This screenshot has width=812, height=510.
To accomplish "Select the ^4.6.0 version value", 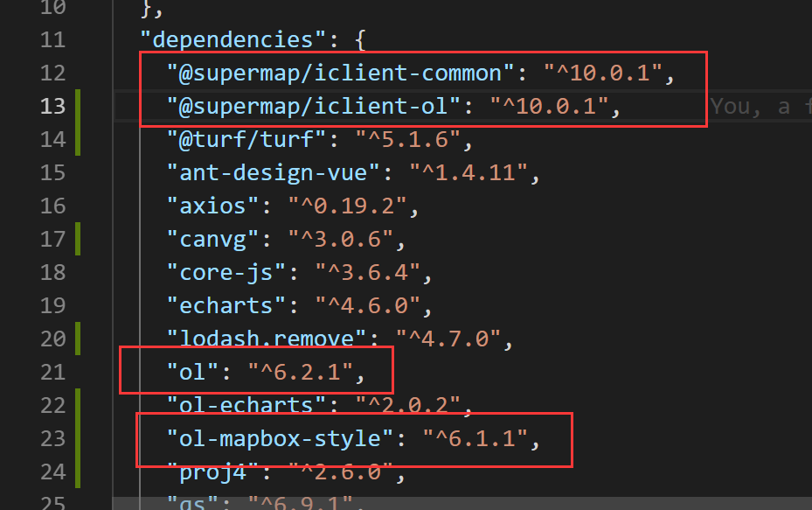I will 368,305.
